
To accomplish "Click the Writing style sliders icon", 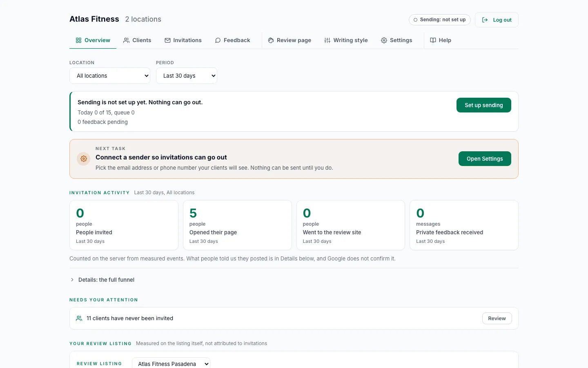I will tap(327, 40).
